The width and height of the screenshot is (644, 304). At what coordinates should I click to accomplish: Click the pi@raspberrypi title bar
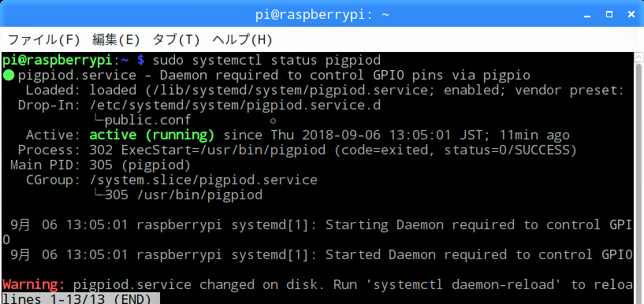point(322,15)
